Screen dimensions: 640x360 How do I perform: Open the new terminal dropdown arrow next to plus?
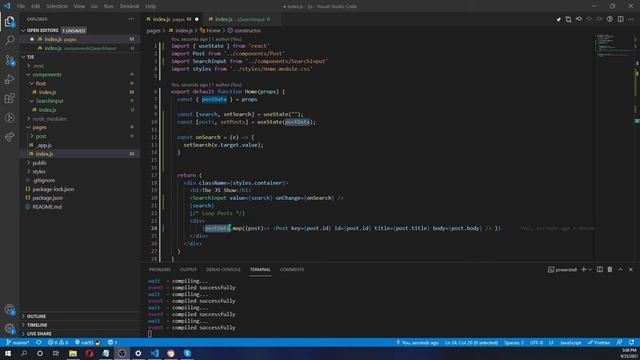[590, 269]
